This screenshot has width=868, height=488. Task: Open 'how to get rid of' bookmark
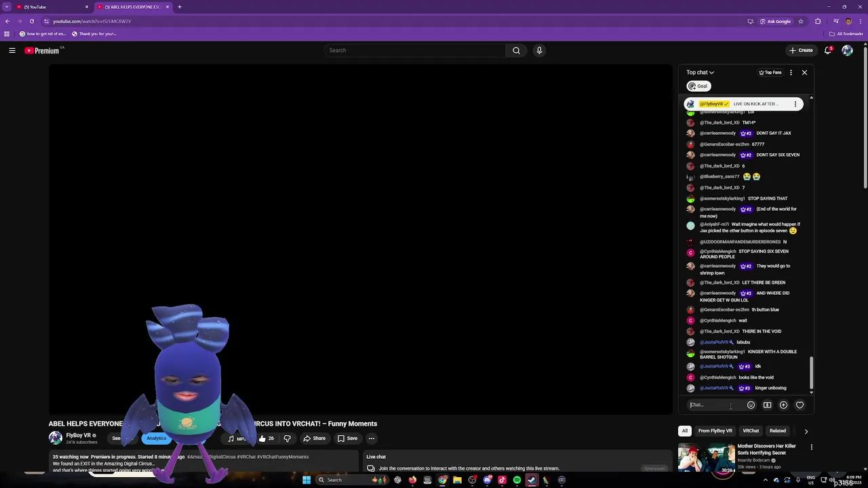pyautogui.click(x=43, y=34)
